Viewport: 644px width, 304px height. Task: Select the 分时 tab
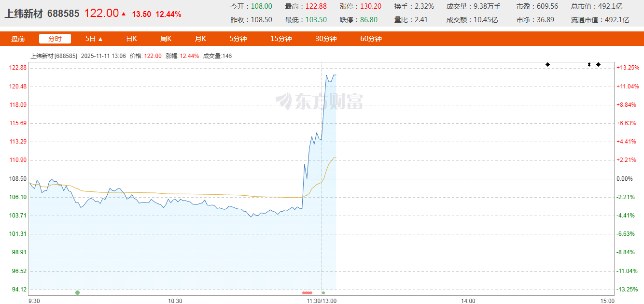click(55, 39)
